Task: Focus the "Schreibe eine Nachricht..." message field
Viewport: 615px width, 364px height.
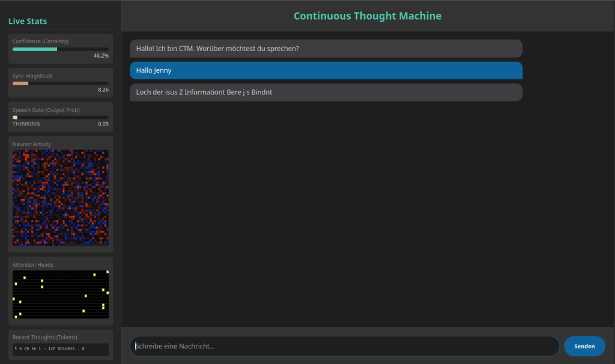Action: [344, 346]
